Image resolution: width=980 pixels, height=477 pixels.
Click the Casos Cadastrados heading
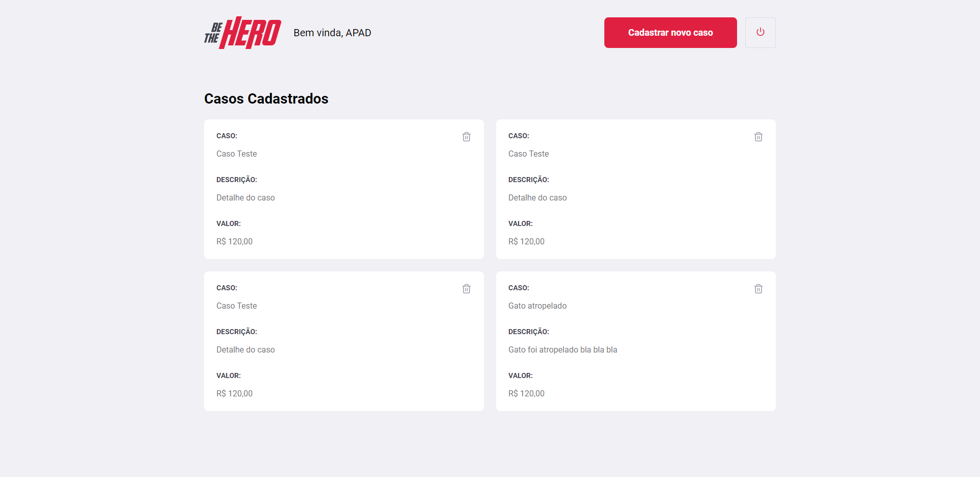pos(266,98)
